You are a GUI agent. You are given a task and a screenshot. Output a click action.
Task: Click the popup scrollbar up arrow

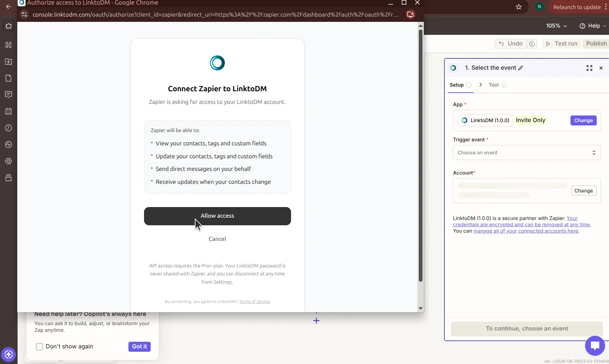(420, 26)
